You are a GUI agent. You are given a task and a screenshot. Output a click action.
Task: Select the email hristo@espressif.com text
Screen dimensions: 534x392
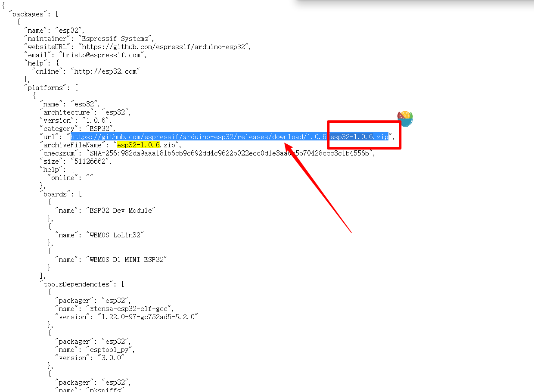[x=102, y=55]
